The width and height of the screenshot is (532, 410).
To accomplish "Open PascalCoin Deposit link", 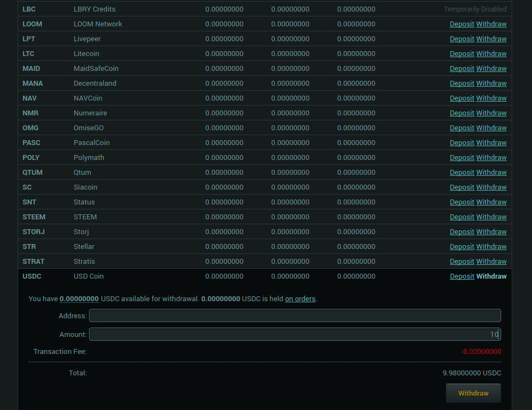I will 462,143.
